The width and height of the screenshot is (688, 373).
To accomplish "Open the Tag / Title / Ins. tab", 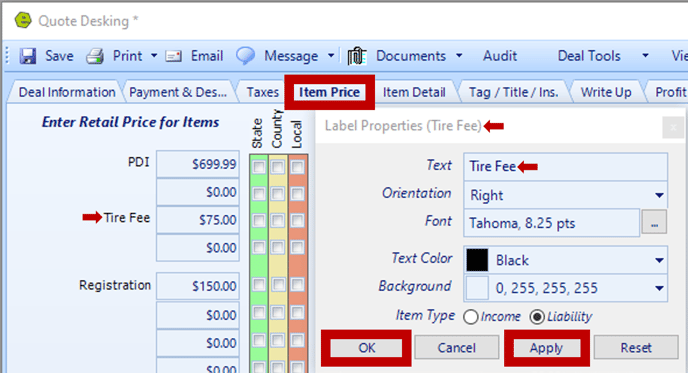I will coord(513,92).
